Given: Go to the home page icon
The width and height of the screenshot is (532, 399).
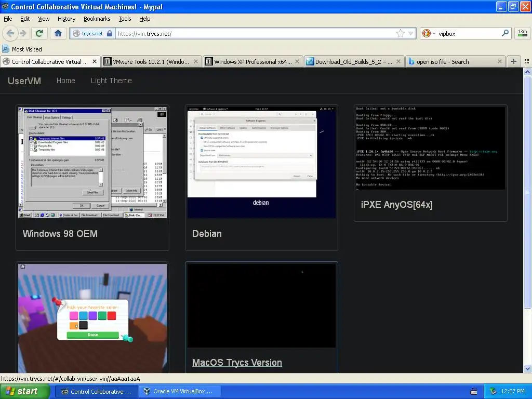Looking at the screenshot, I should coord(58,33).
